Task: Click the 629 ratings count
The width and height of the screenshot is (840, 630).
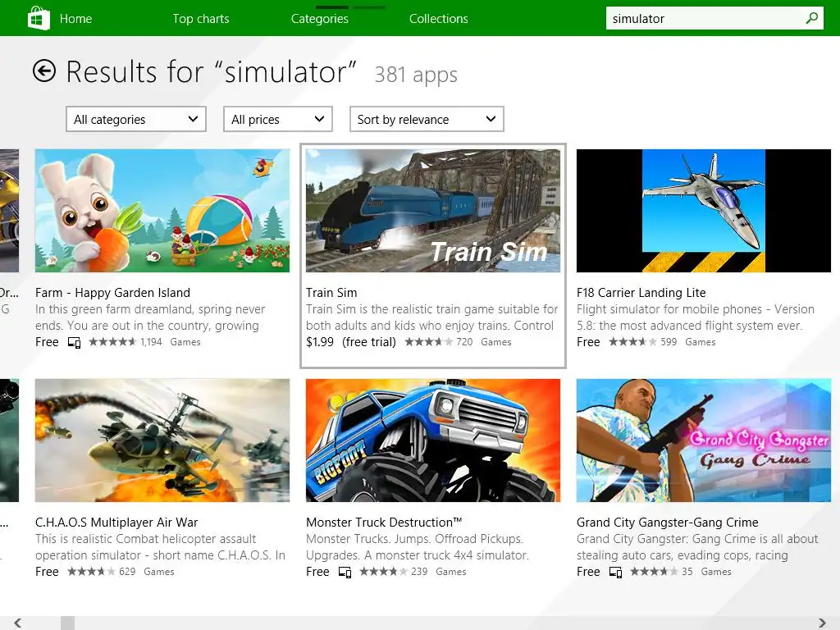Action: coord(127,572)
